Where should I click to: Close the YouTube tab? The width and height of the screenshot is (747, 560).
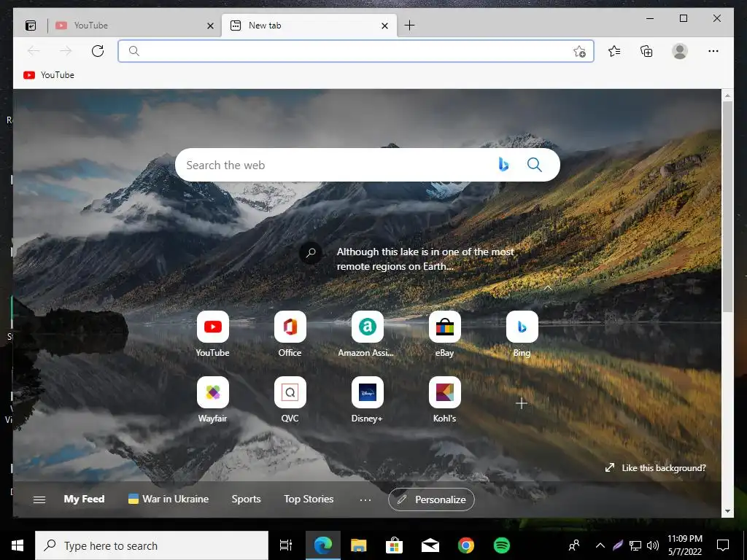pyautogui.click(x=210, y=26)
